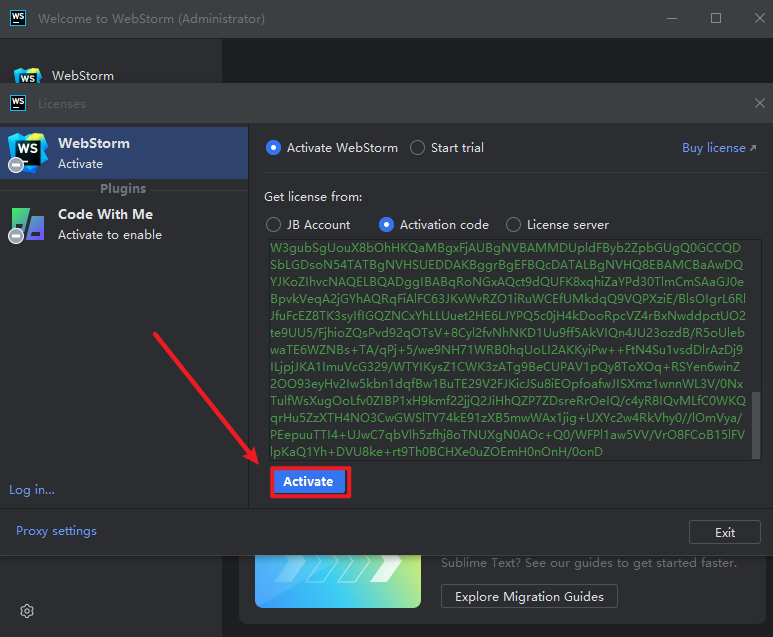Click the migration guides banner image
The width and height of the screenshot is (773, 637).
[x=338, y=581]
